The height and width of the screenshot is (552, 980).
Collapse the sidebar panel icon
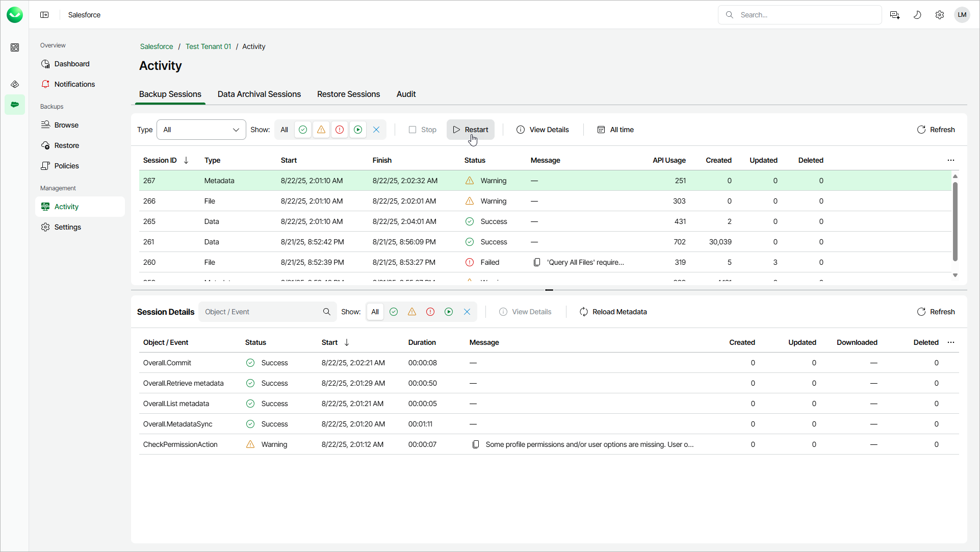(44, 15)
